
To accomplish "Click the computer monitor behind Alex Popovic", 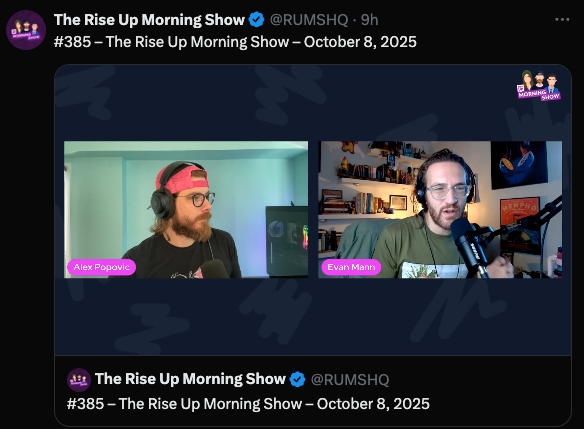I will pos(287,241).
